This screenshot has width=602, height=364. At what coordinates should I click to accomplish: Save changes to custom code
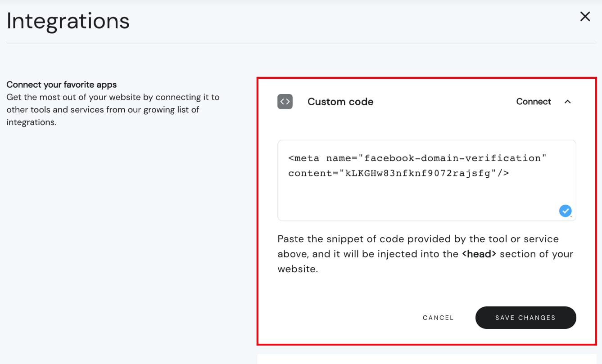(525, 318)
